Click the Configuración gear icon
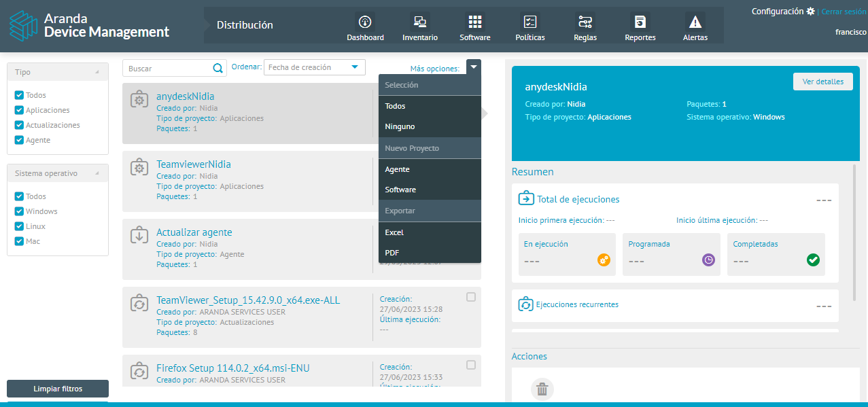Viewport: 868px width, 407px height. [x=810, y=12]
